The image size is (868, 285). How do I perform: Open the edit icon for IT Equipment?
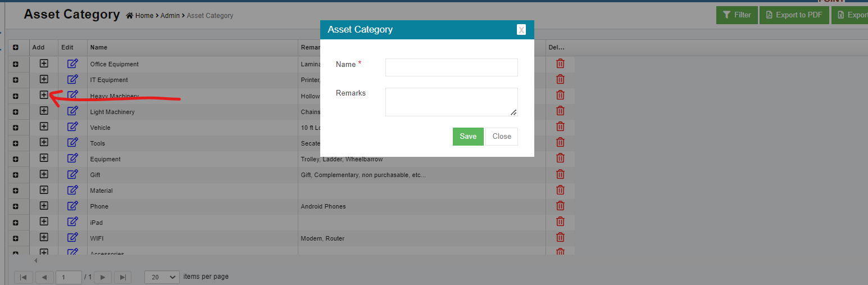point(72,79)
